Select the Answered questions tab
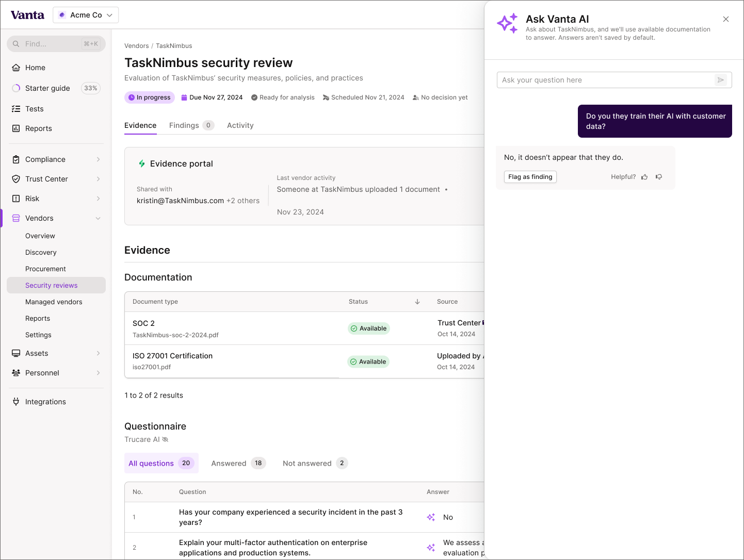This screenshot has width=744, height=560. pos(238,463)
